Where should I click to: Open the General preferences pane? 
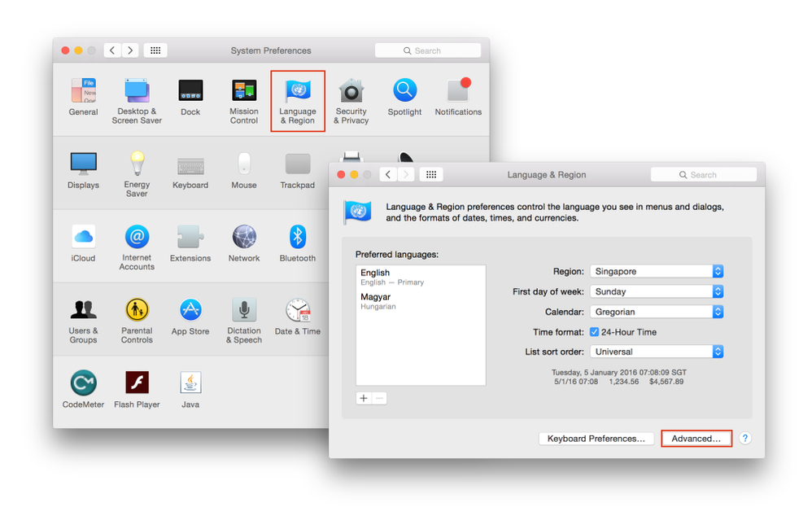tap(83, 97)
